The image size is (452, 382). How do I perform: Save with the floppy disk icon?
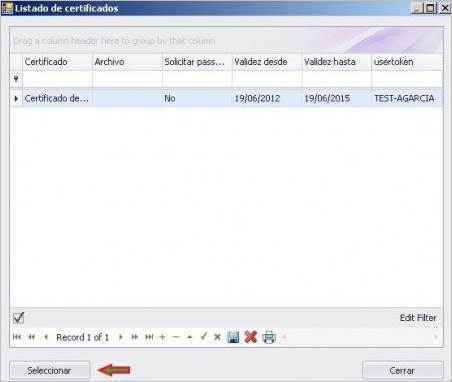pyautogui.click(x=233, y=337)
